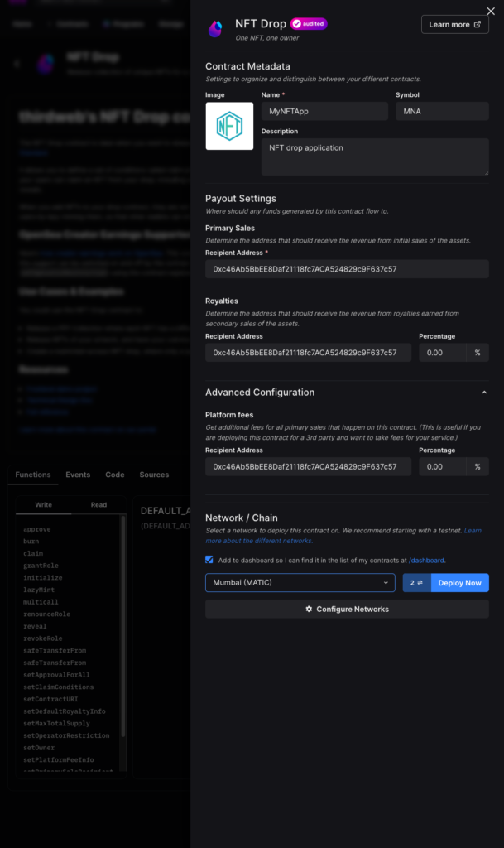Click the Deploy Now button
This screenshot has width=504, height=848.
459,582
